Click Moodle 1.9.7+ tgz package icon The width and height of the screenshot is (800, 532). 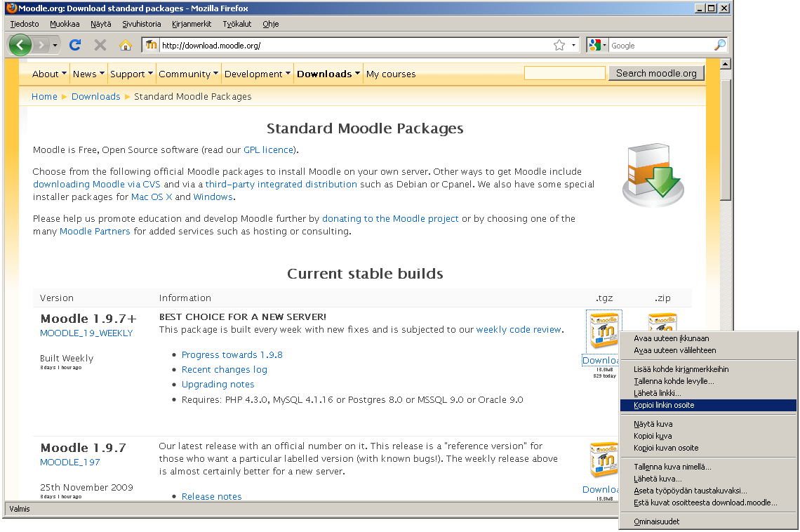pos(604,331)
